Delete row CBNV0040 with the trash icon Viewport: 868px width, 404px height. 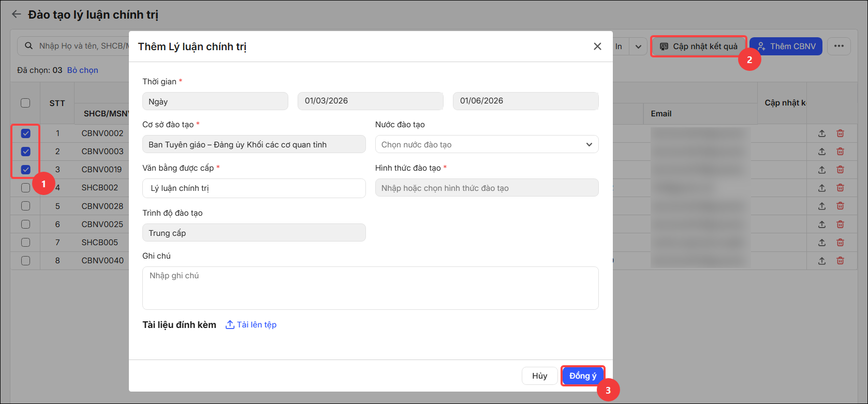pos(841,261)
